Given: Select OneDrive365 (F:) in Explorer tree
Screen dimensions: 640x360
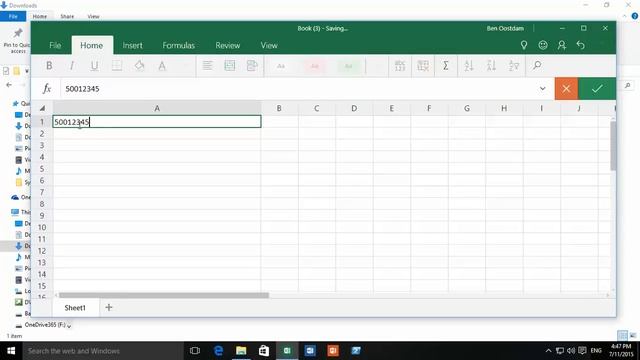Looking at the screenshot, I should pyautogui.click(x=44, y=325).
